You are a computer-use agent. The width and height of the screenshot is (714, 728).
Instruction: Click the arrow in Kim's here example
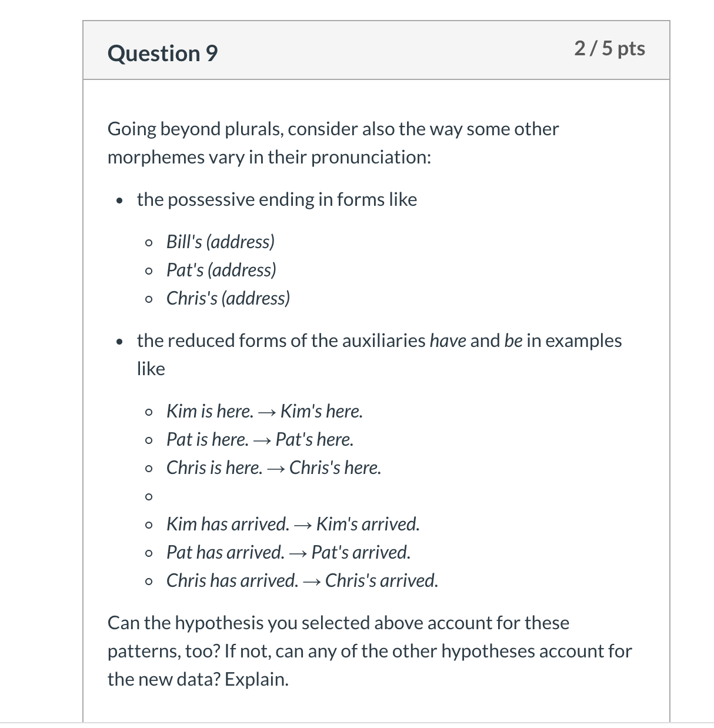[x=267, y=412]
